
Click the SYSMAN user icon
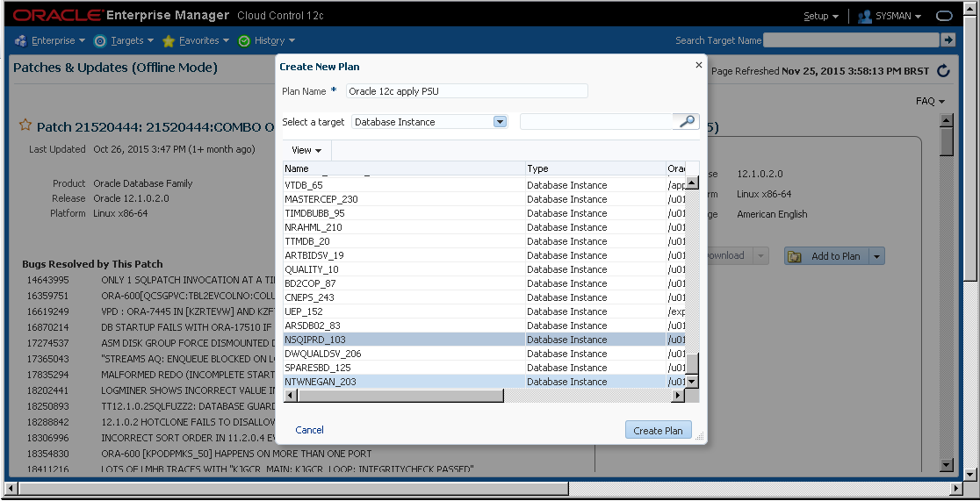[865, 17]
